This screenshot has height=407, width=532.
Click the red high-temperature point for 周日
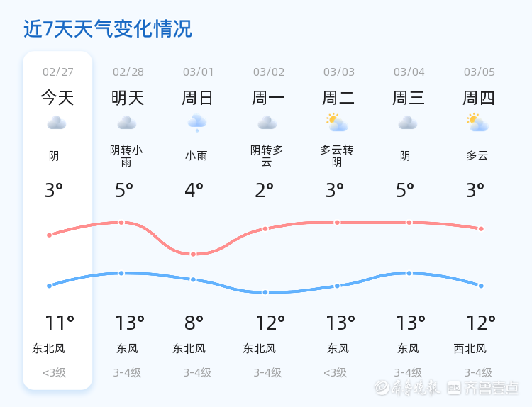[193, 254]
